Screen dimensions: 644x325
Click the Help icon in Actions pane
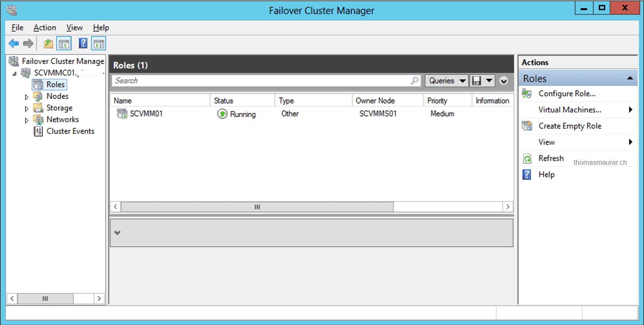coord(527,174)
